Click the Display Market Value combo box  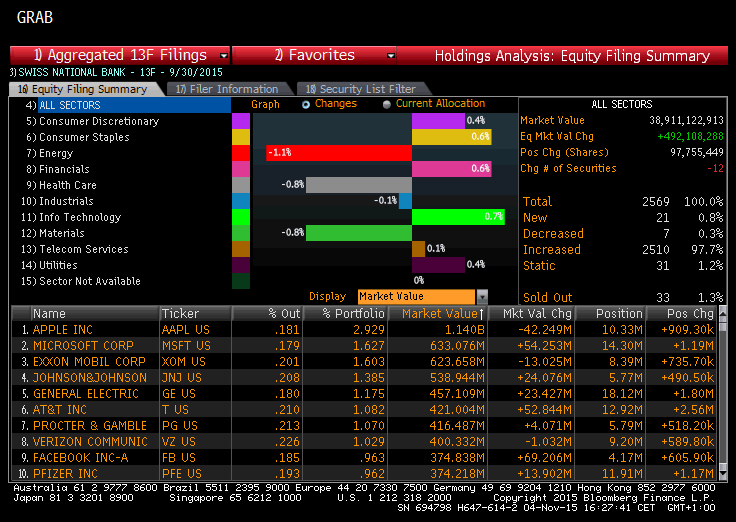[x=416, y=297]
